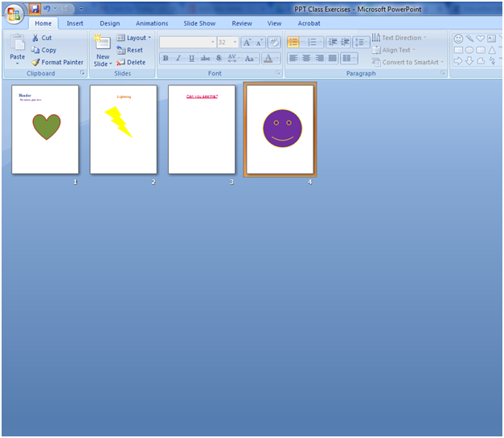Click the Office button logo
This screenshot has width=504, height=438.
tap(14, 14)
